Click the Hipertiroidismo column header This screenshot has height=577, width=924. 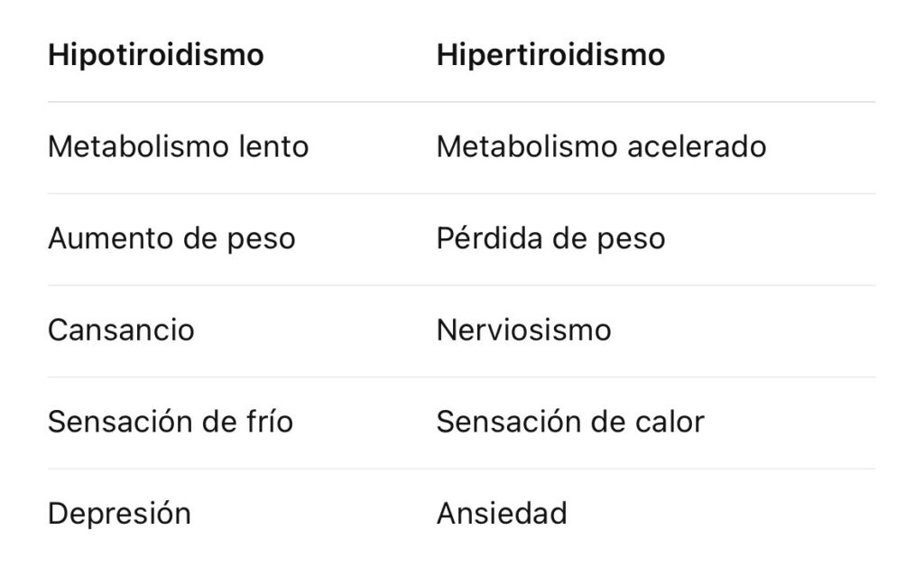[550, 55]
